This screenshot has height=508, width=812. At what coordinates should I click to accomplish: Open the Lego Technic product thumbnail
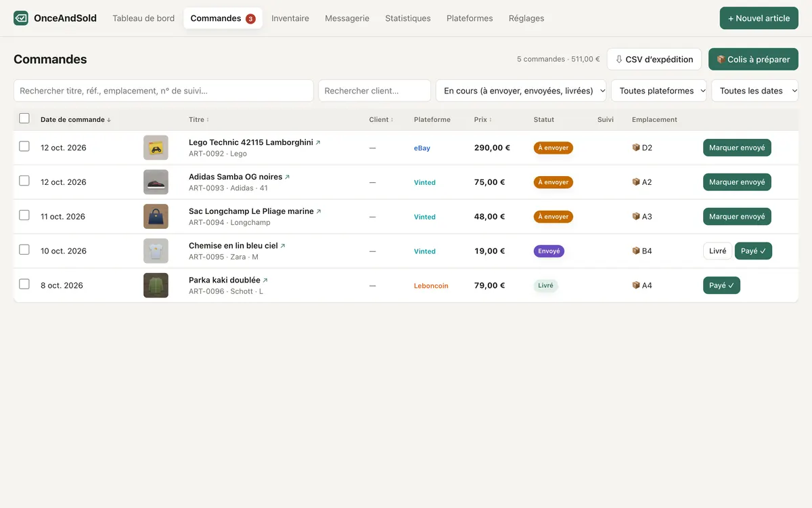click(156, 148)
